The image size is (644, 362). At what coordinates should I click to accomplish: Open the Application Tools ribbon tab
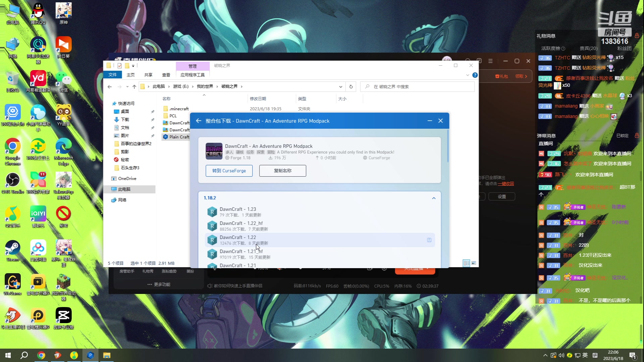click(193, 75)
